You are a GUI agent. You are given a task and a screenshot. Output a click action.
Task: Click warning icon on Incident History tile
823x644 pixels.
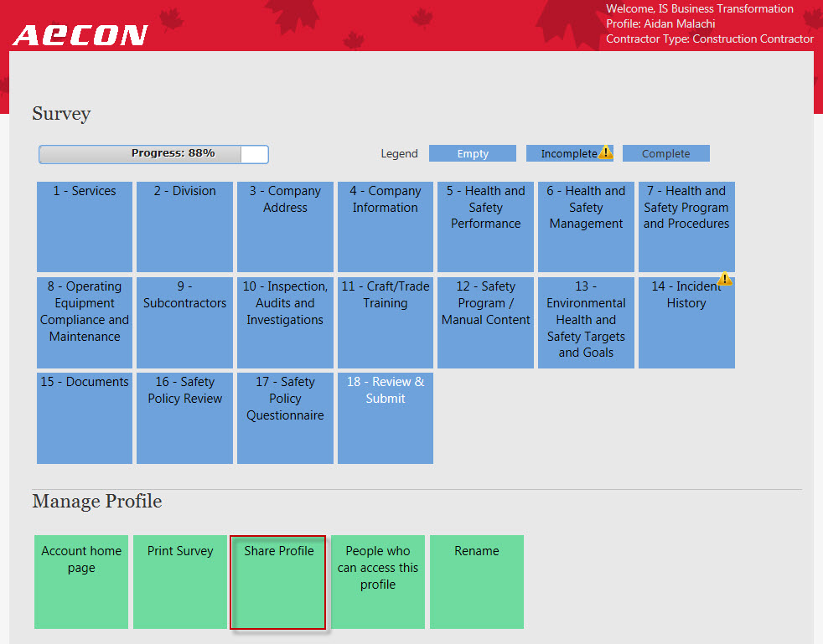725,280
